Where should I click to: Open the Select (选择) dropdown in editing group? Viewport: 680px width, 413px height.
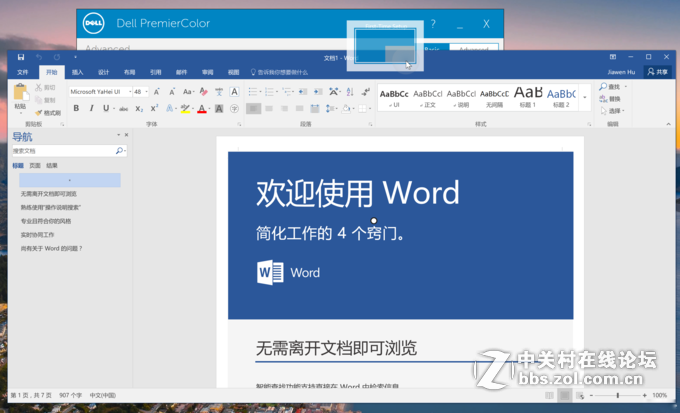point(612,111)
